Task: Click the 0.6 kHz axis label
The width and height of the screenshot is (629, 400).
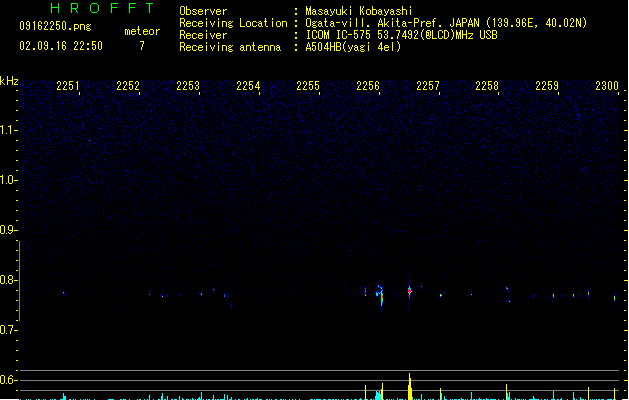Action: pos(8,380)
